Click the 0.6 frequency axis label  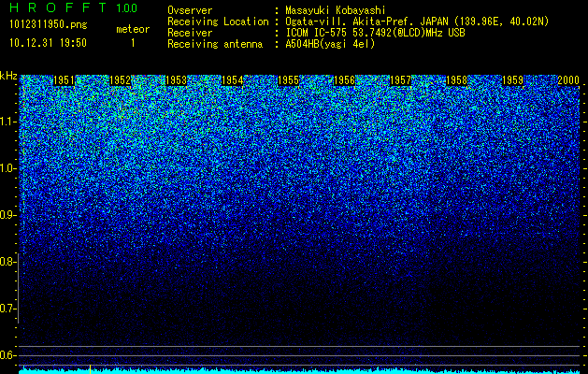click(x=7, y=355)
